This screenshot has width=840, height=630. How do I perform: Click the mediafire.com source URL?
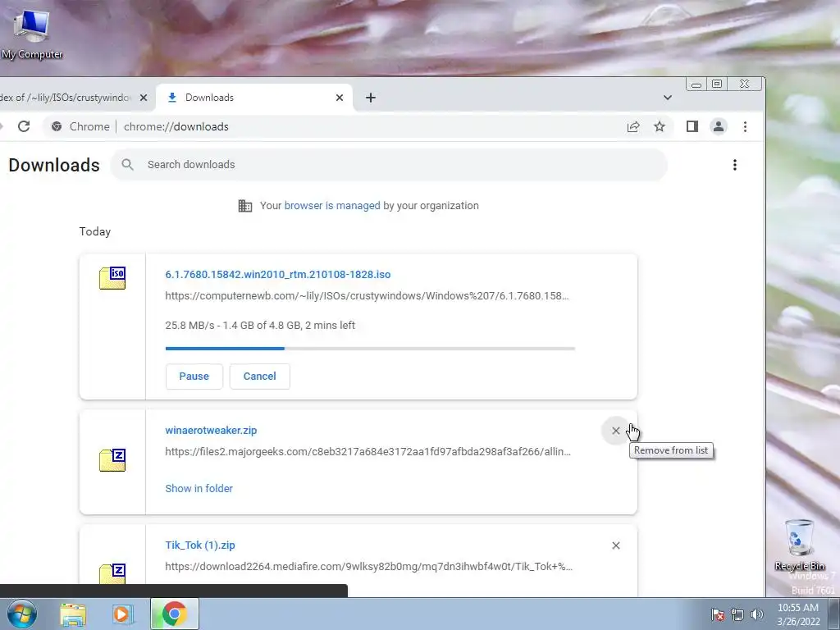coord(368,566)
